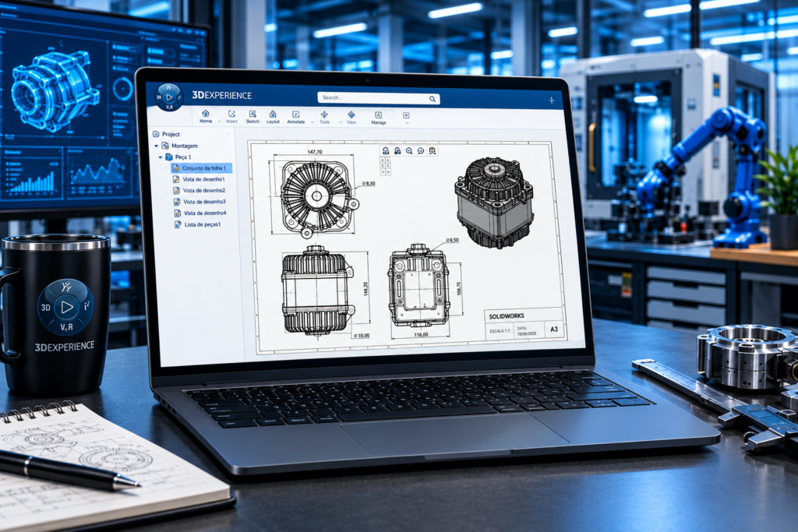Click the drawing icon beside Vista de desenho1
Screen dimensions: 798x532
[176, 179]
